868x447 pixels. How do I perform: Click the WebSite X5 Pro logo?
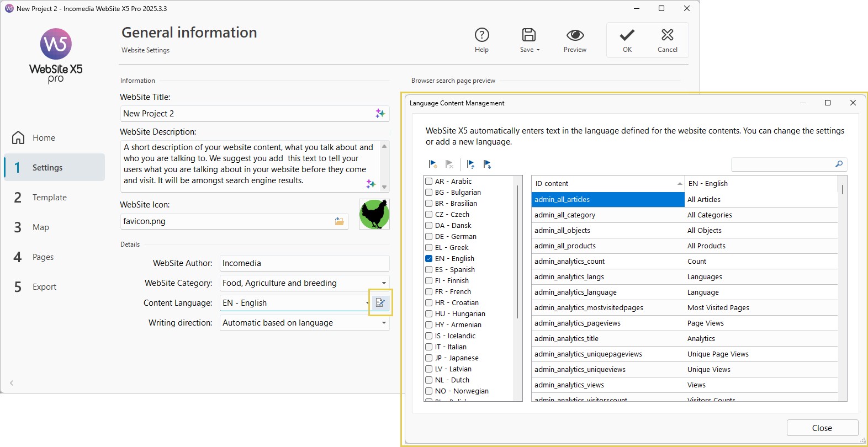56,55
